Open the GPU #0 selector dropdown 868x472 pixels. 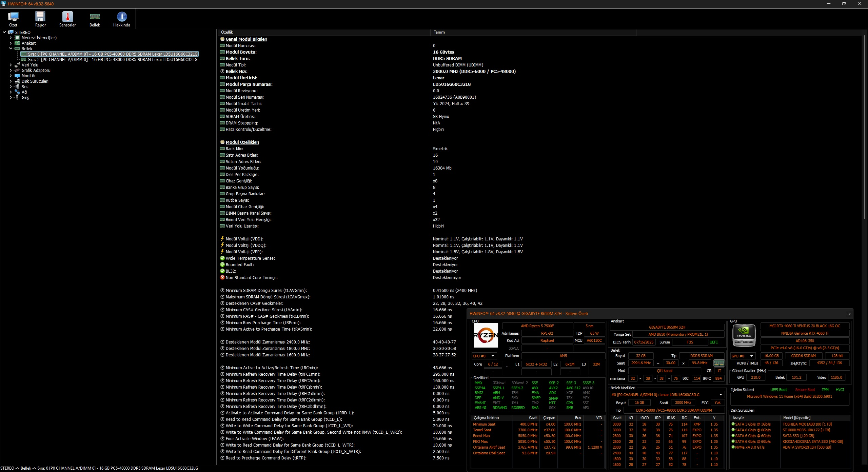pyautogui.click(x=743, y=356)
